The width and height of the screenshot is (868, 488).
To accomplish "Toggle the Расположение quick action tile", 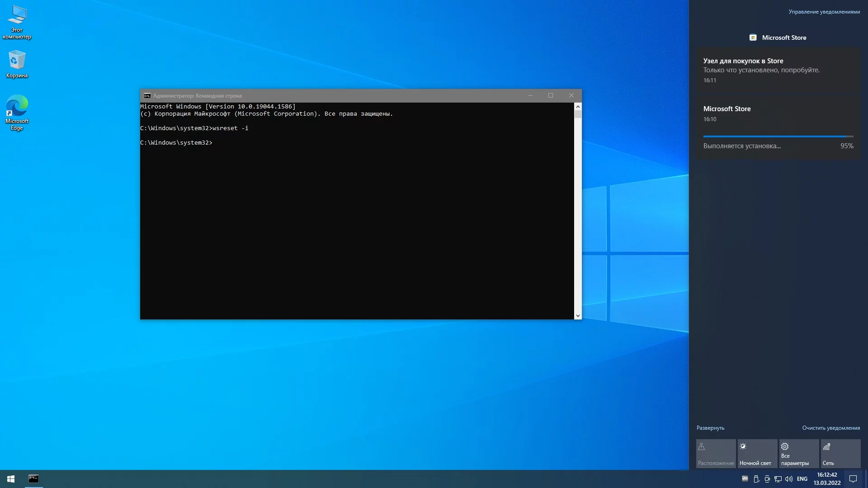I will 716,454.
